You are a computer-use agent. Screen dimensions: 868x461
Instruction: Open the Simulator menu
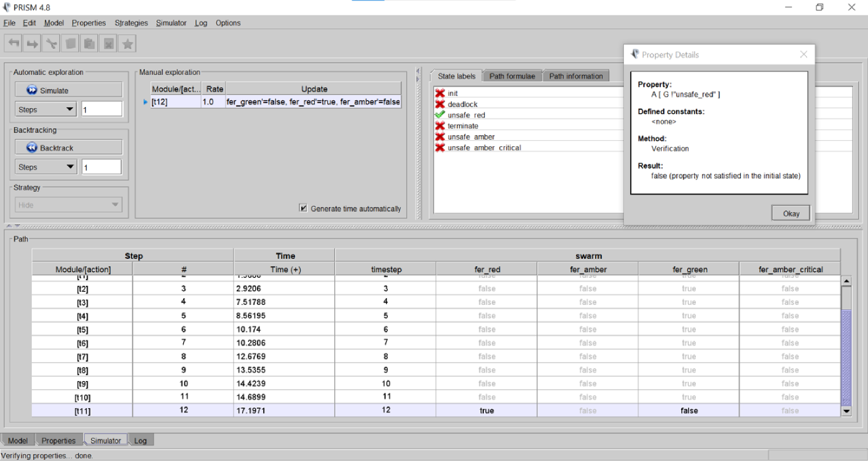[171, 23]
